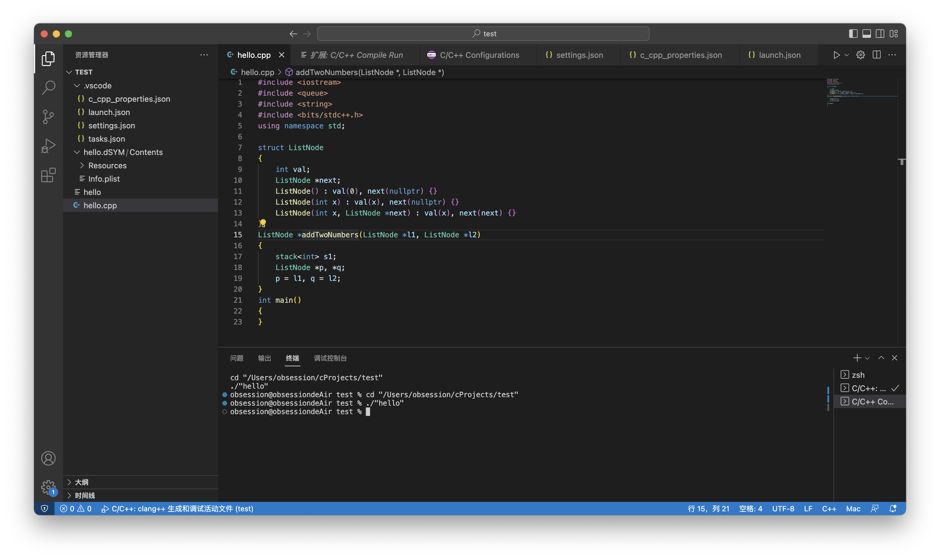Select the C/C++ Co... terminal instance

[x=869, y=401]
